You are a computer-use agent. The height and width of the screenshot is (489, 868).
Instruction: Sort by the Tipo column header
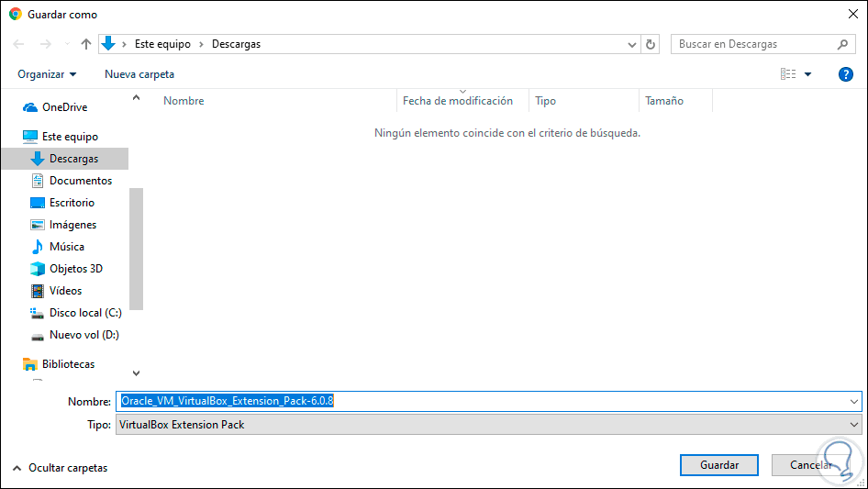tap(584, 101)
